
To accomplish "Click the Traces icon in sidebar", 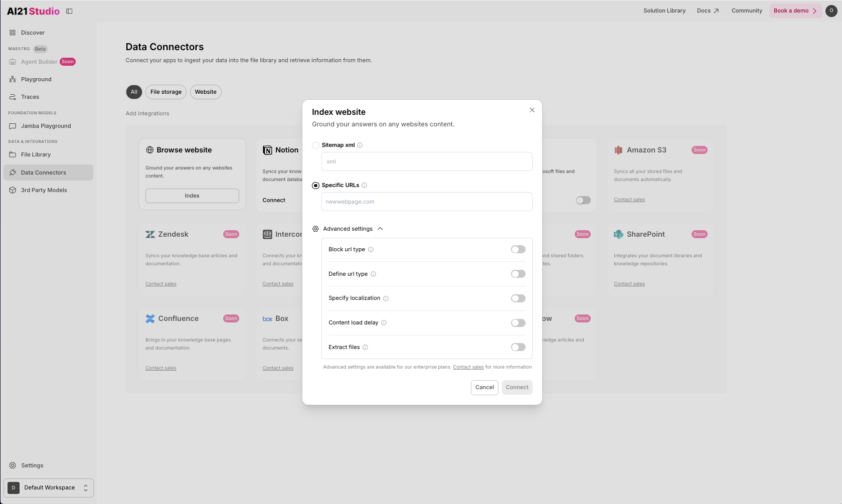I will (13, 97).
